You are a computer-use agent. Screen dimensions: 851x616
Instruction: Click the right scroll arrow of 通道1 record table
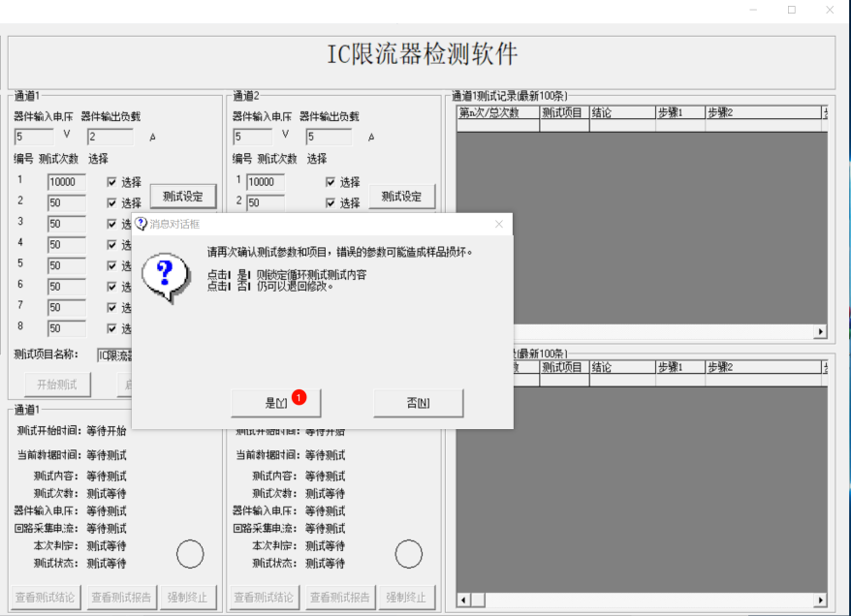821,331
